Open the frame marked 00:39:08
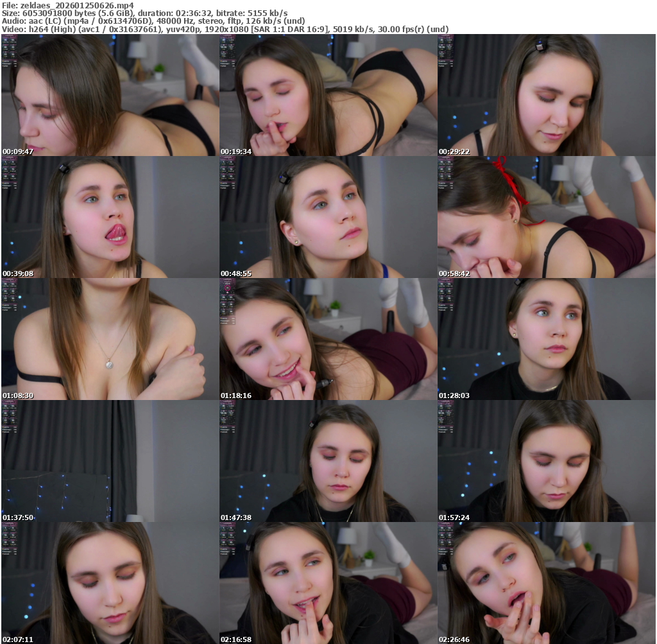The width and height of the screenshot is (657, 644). 110,217
